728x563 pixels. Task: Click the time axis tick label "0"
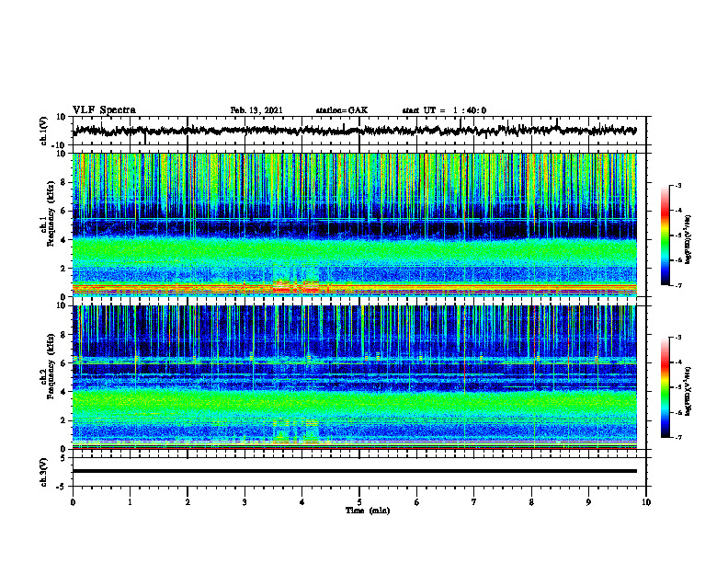pos(73,502)
